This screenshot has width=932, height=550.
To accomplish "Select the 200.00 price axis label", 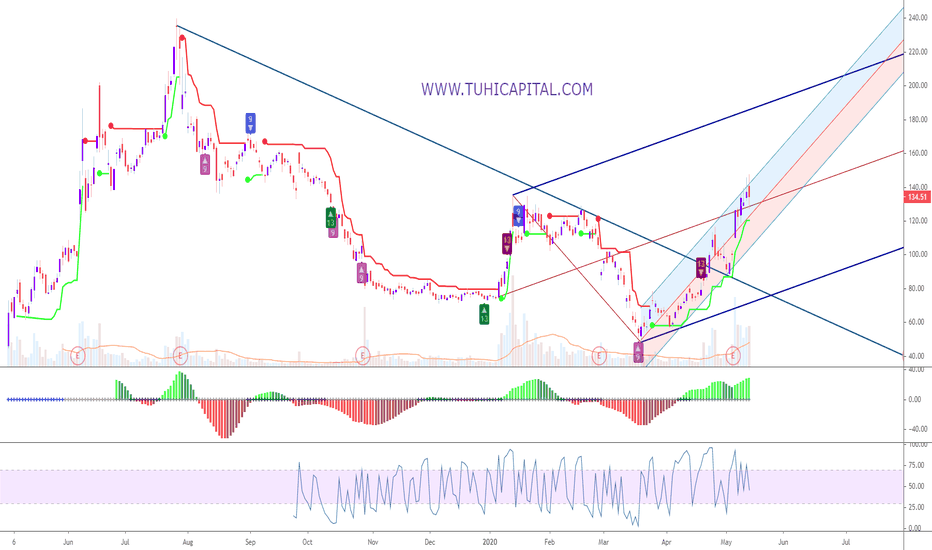I will [918, 86].
